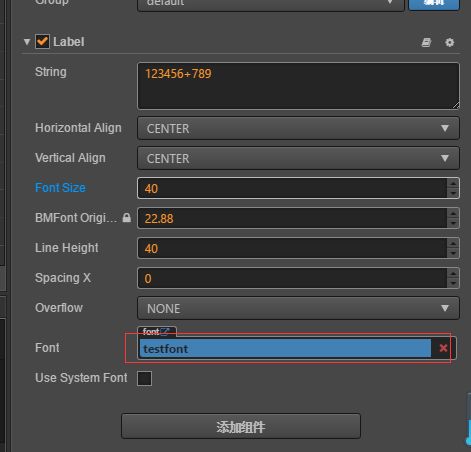
Task: Click the Vertical Align property label
Action: 70,158
